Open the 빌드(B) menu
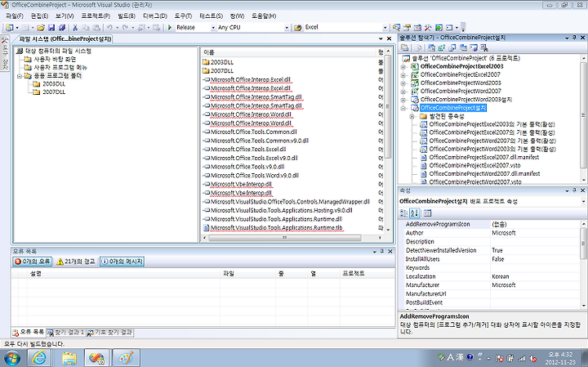588x367 pixels. coord(127,16)
